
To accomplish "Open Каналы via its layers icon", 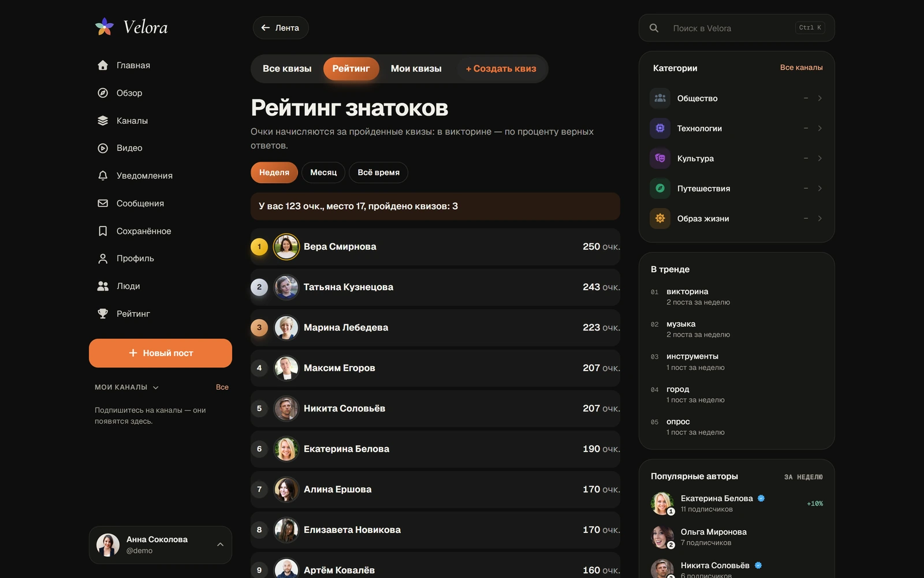I will [103, 121].
